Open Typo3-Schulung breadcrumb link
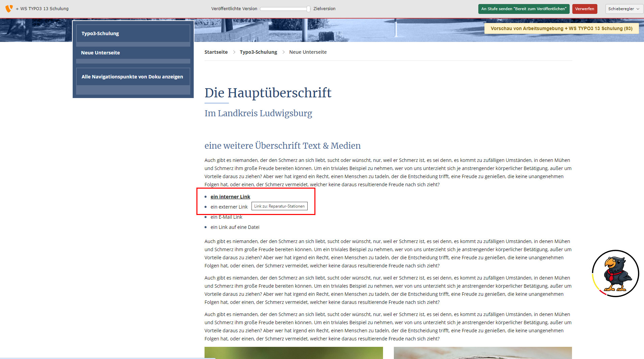The height and width of the screenshot is (359, 644). click(258, 52)
